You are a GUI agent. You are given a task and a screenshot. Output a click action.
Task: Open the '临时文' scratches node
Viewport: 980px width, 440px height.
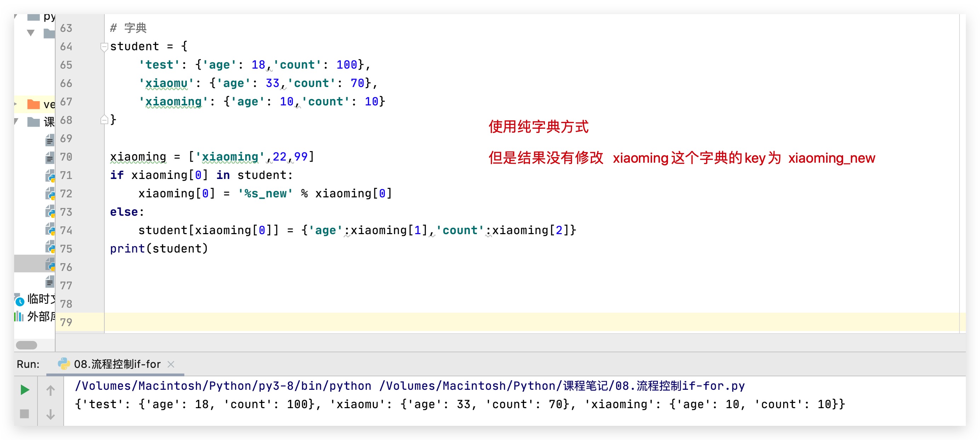tap(41, 299)
